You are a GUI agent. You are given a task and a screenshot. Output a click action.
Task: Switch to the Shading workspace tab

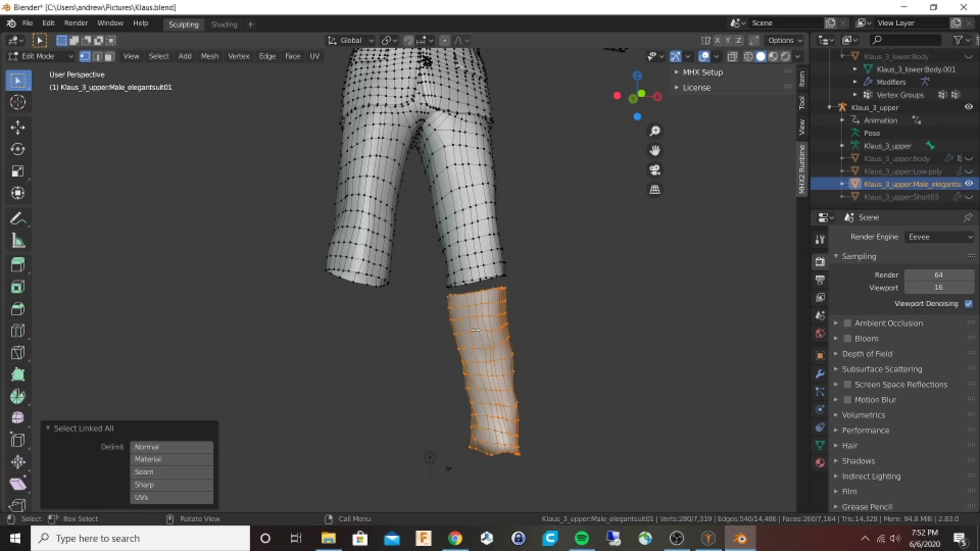224,24
